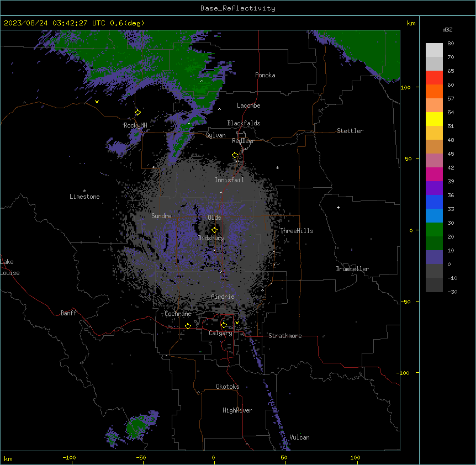Click the Ponoka city label
The image size is (476, 465).
click(265, 75)
